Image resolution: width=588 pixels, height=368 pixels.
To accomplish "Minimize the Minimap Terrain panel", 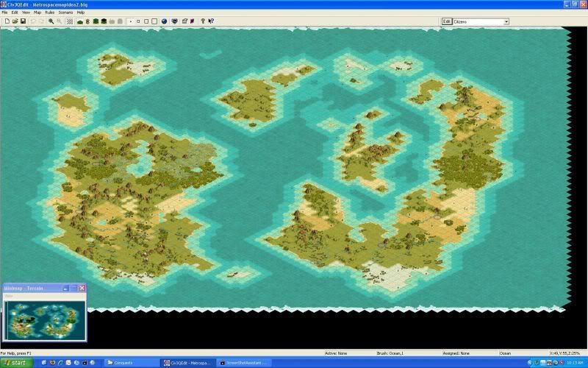I will [x=65, y=288].
